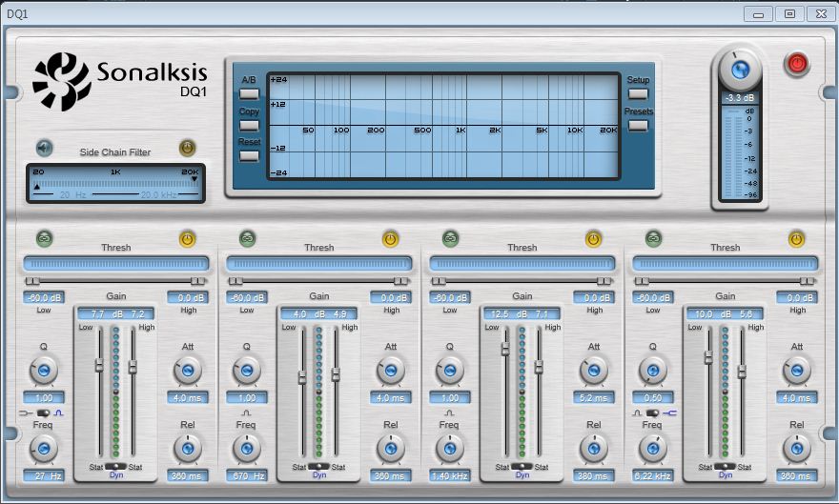Click the Low gain fader handle in the 1.40 kHz band
Screen dimensions: 839x504
(505, 349)
